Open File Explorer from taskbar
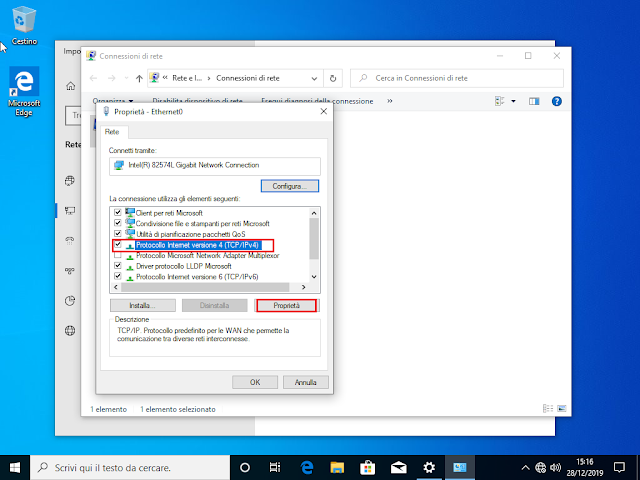The width and height of the screenshot is (640, 480). point(337,467)
